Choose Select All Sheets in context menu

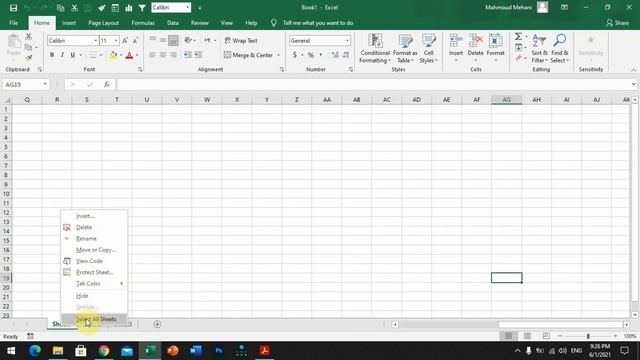(x=94, y=319)
